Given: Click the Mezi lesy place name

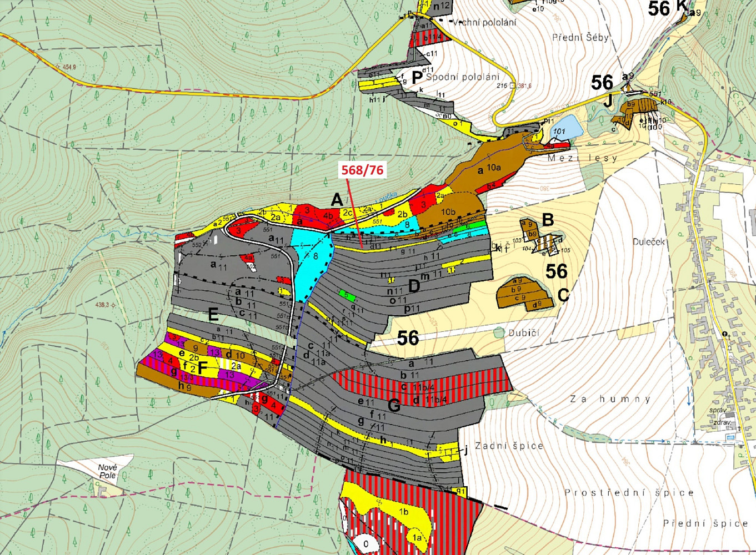Looking at the screenshot, I should pos(582,158).
